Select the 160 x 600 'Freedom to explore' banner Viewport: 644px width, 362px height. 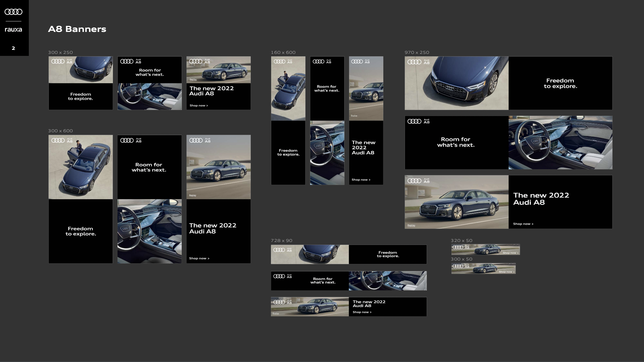(288, 121)
